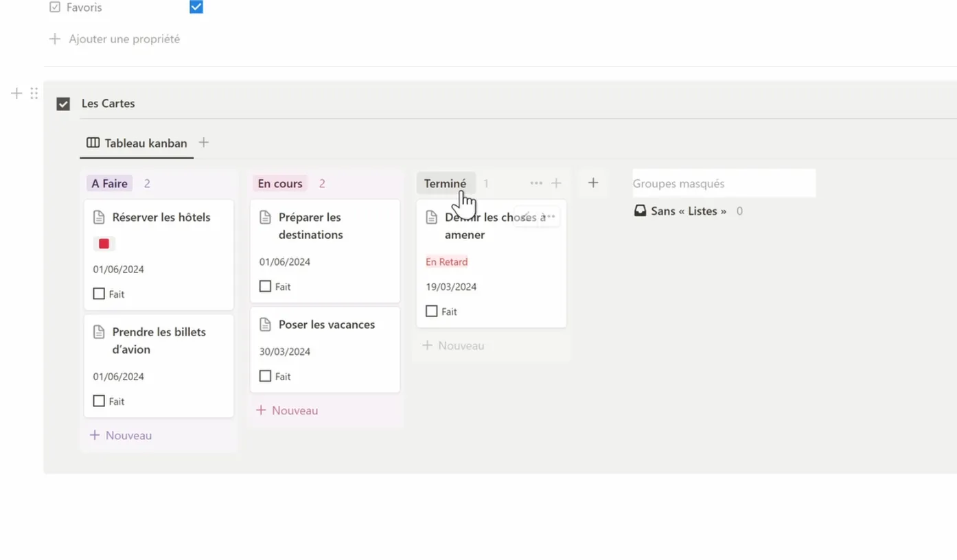Click 01/06/2024 date on Prendre les billets d'avion
This screenshot has height=560, width=957.
119,376
